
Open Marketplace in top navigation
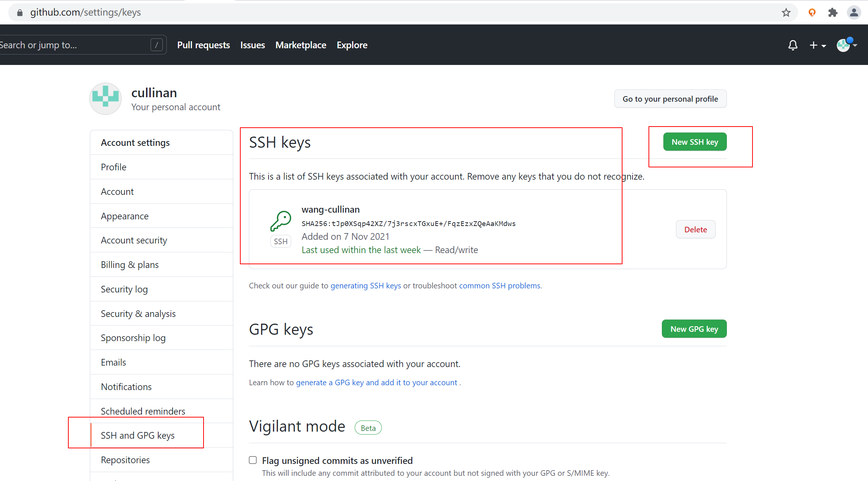coord(301,45)
